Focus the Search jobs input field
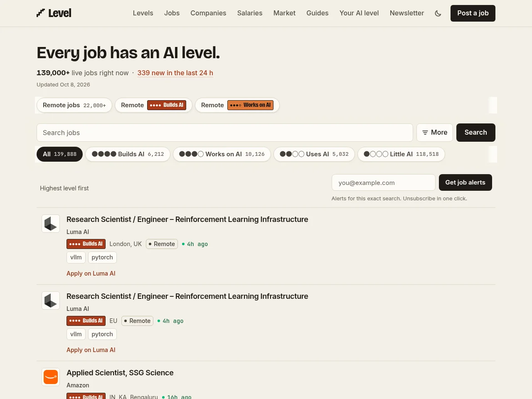 pyautogui.click(x=225, y=133)
